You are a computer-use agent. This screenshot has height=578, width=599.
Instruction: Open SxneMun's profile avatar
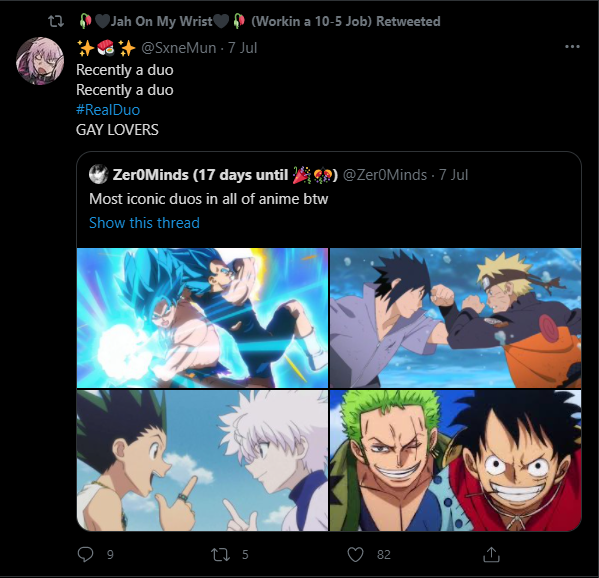pyautogui.click(x=40, y=60)
